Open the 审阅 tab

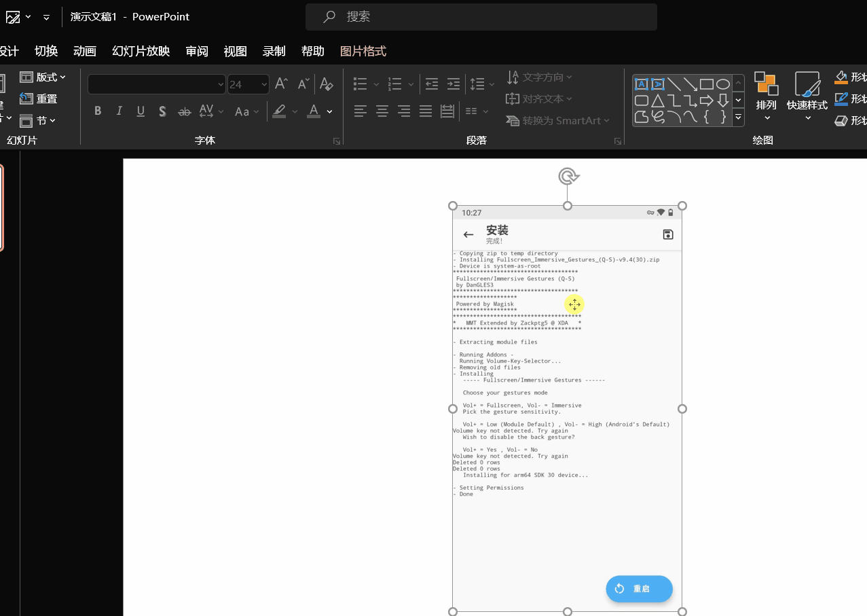click(x=197, y=51)
